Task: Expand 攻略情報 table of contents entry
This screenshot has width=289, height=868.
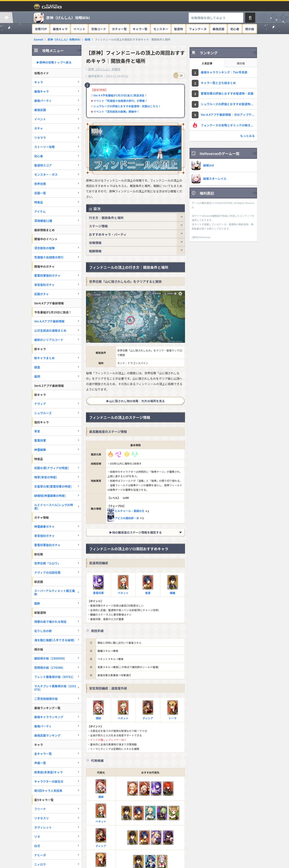Action: click(x=135, y=243)
